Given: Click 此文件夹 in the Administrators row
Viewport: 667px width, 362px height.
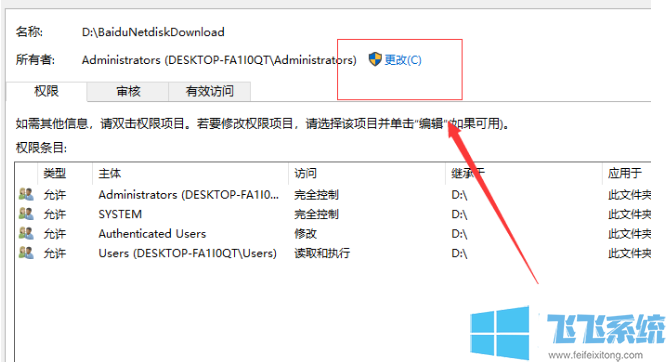Looking at the screenshot, I should pos(630,195).
